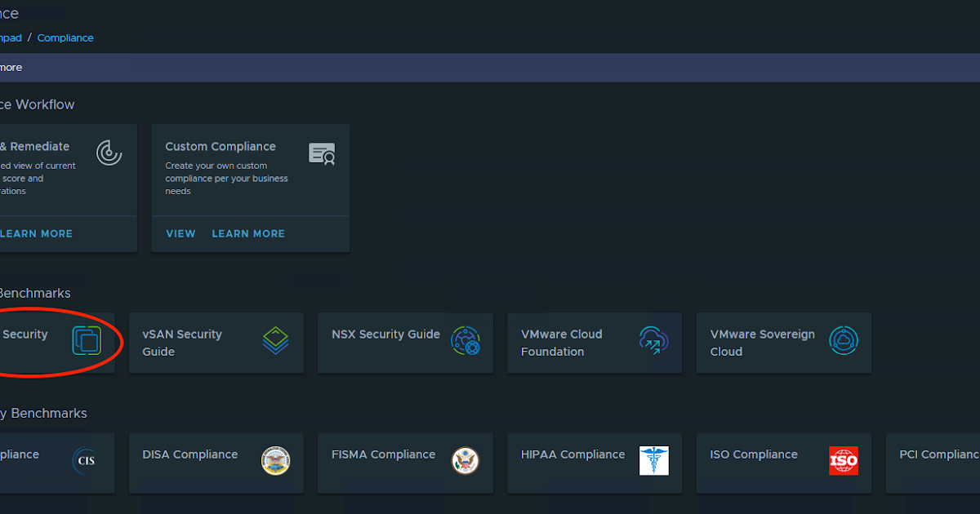Open the HIPAA Compliance card label
Image resolution: width=980 pixels, height=514 pixels.
pos(572,454)
